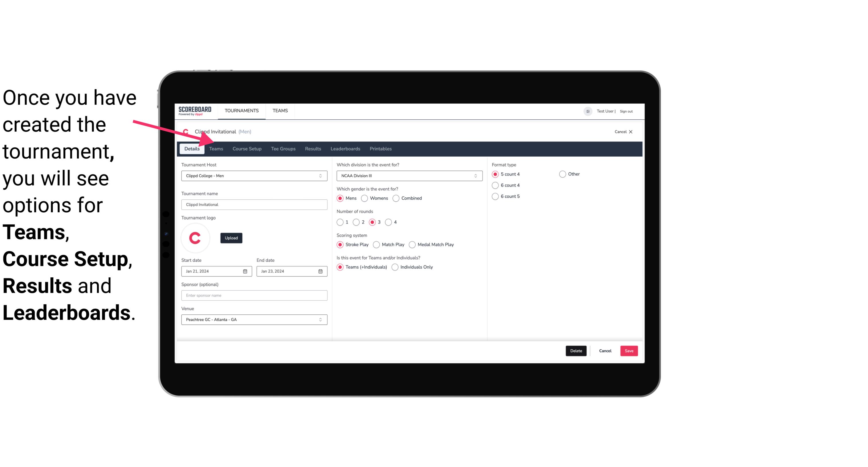Switch to the Leaderboards tab
Screen dimensions: 868x467
click(x=345, y=148)
